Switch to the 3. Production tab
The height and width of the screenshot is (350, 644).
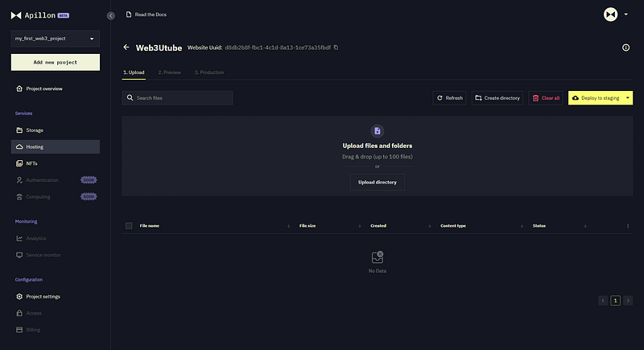(x=209, y=72)
